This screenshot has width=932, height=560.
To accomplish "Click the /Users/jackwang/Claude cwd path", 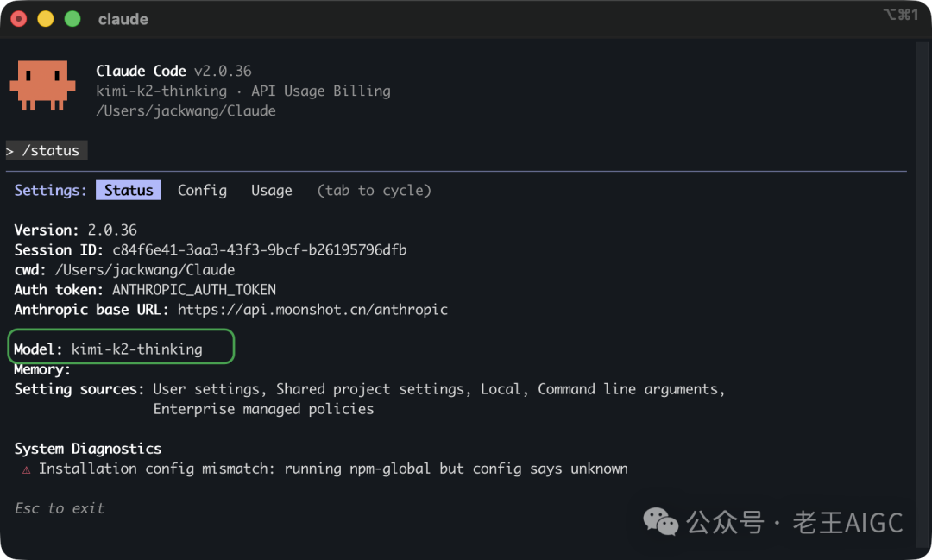I will [x=145, y=270].
